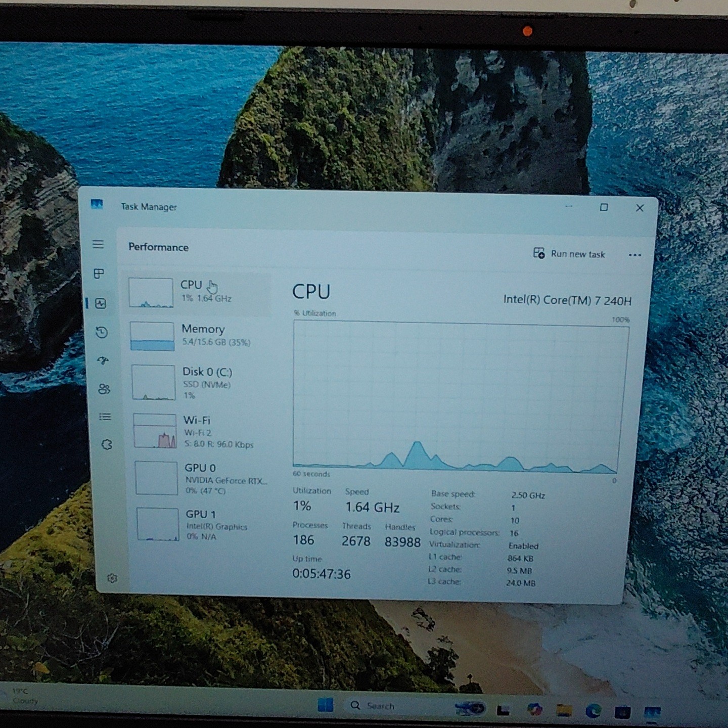Open the App history page icon
This screenshot has width=728, height=728.
click(102, 332)
